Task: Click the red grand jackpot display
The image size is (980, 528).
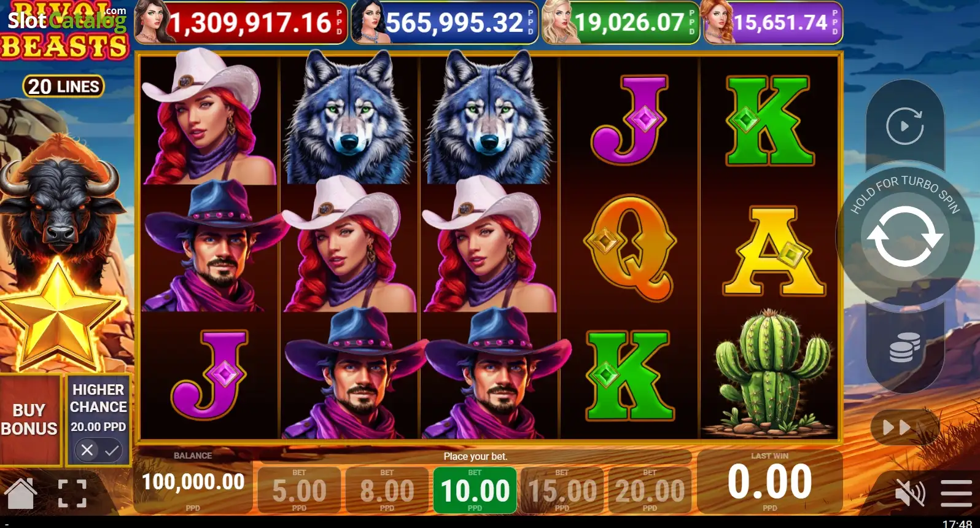Action: (241, 23)
